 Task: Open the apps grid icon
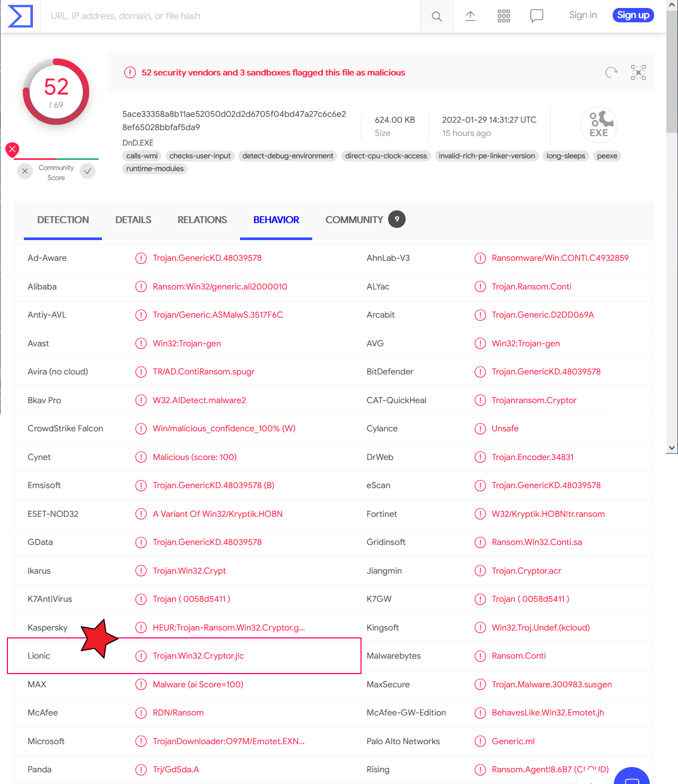click(x=503, y=16)
